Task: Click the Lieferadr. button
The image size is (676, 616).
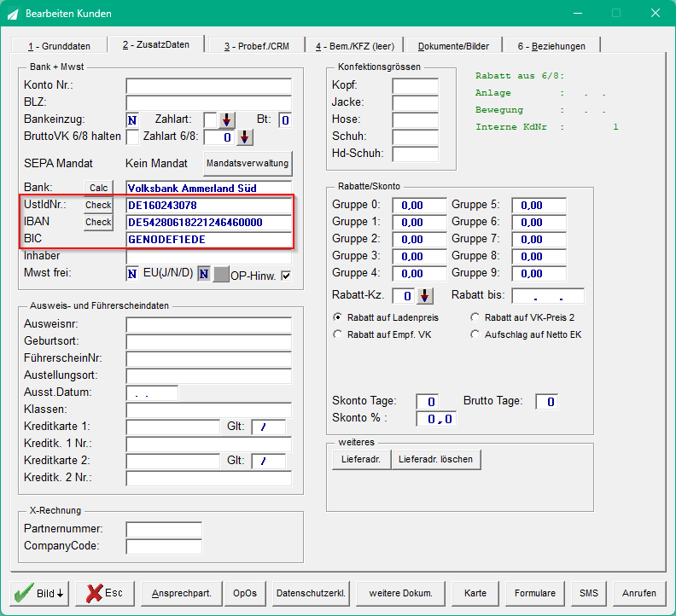Action: click(x=361, y=460)
